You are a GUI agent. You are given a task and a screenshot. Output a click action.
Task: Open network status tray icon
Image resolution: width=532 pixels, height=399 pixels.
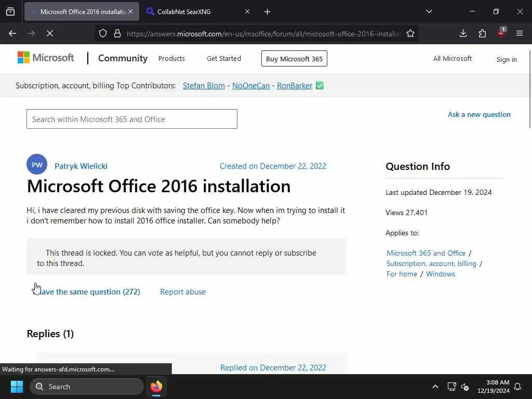point(451,387)
